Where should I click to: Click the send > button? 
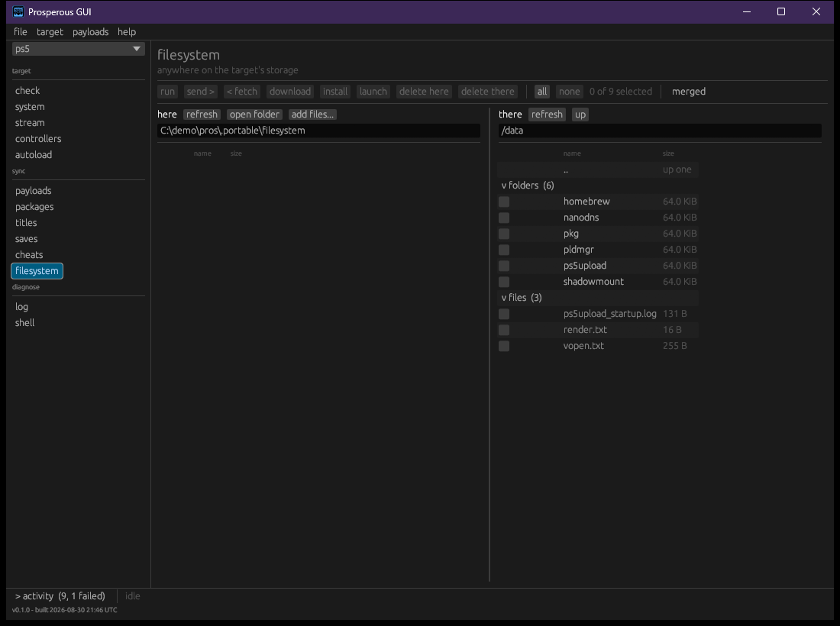point(200,92)
